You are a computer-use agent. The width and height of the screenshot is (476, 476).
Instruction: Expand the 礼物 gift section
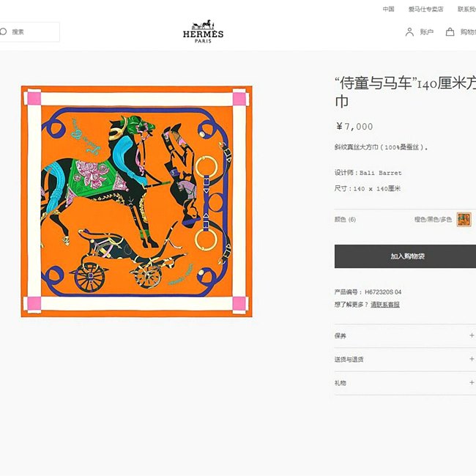pos(405,383)
